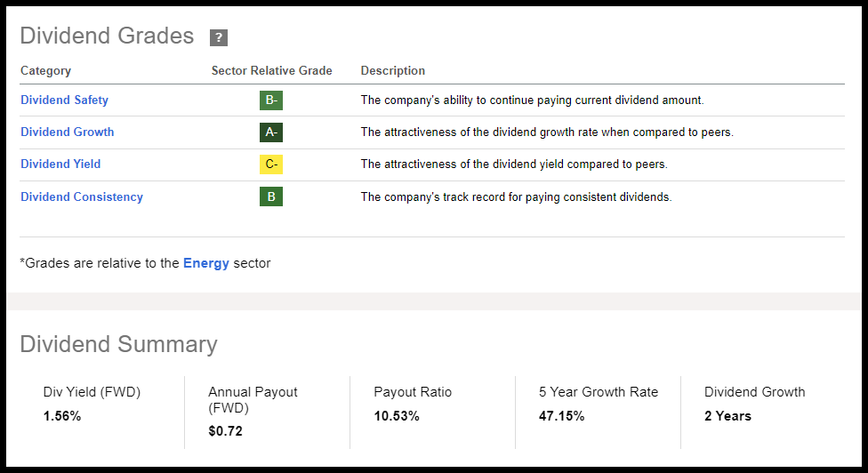The height and width of the screenshot is (473, 868).
Task: Click the Dividend Grades help question-mark icon
Action: pyautogui.click(x=219, y=37)
